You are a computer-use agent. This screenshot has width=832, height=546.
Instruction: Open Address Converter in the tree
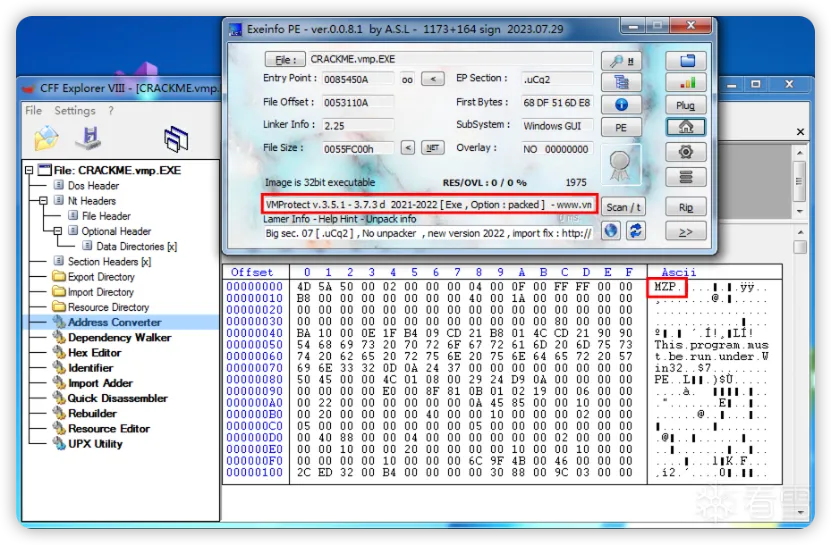(x=114, y=322)
